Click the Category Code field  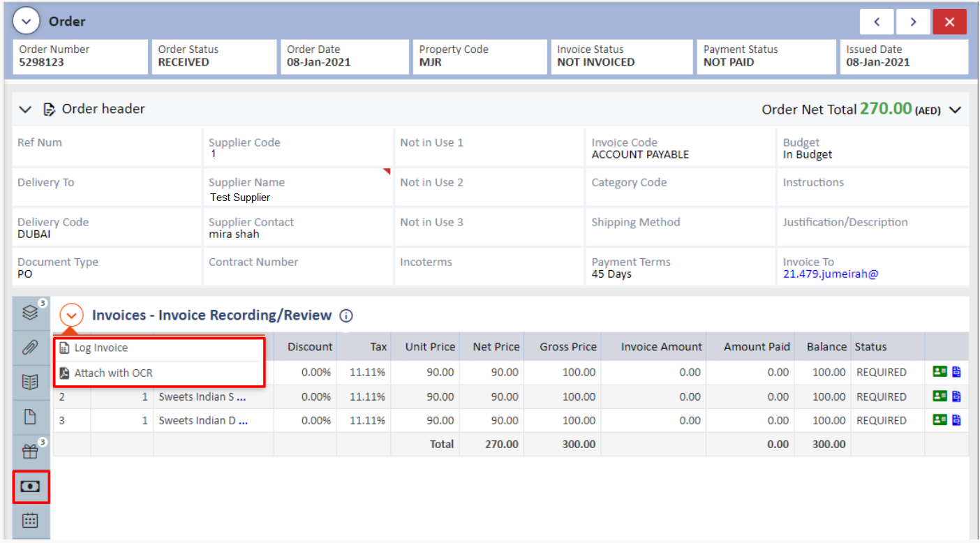tap(681, 186)
